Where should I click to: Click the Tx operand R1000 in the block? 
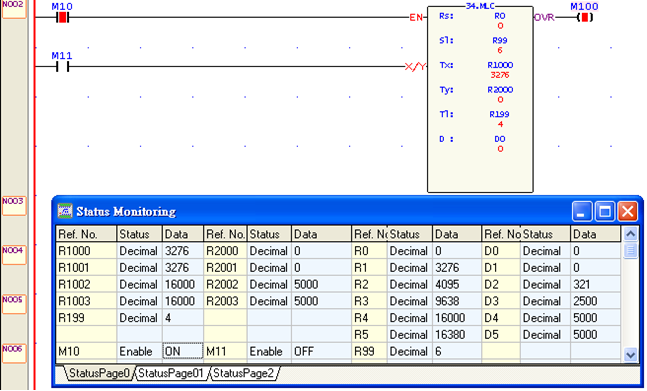[500, 65]
